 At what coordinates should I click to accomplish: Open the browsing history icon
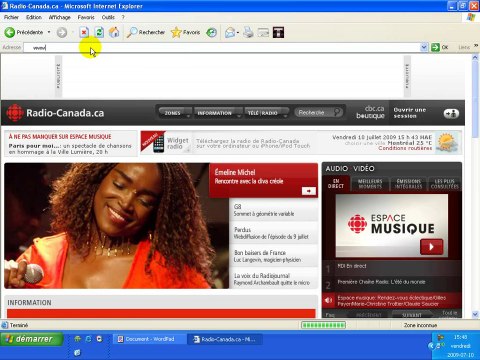coord(211,32)
